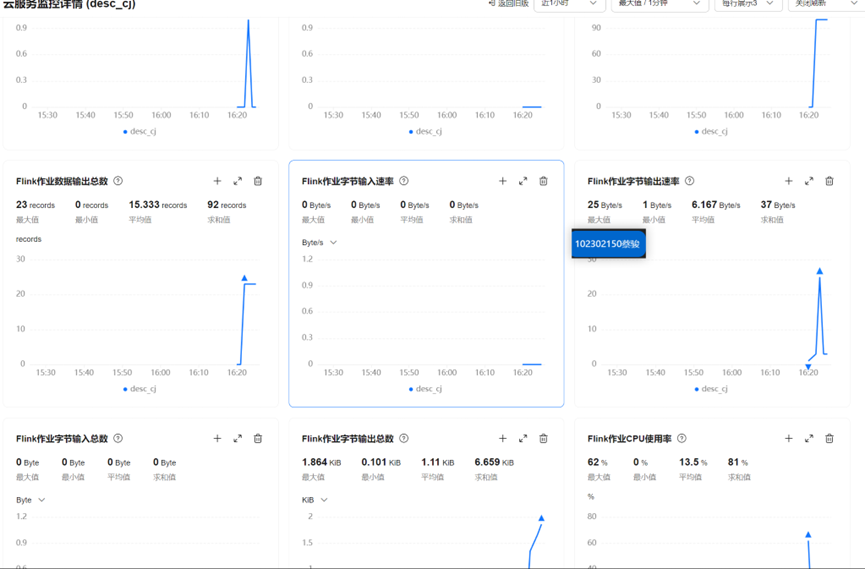Delete the Flink作业字节输出总数 chart
This screenshot has width=865, height=569.
click(543, 438)
